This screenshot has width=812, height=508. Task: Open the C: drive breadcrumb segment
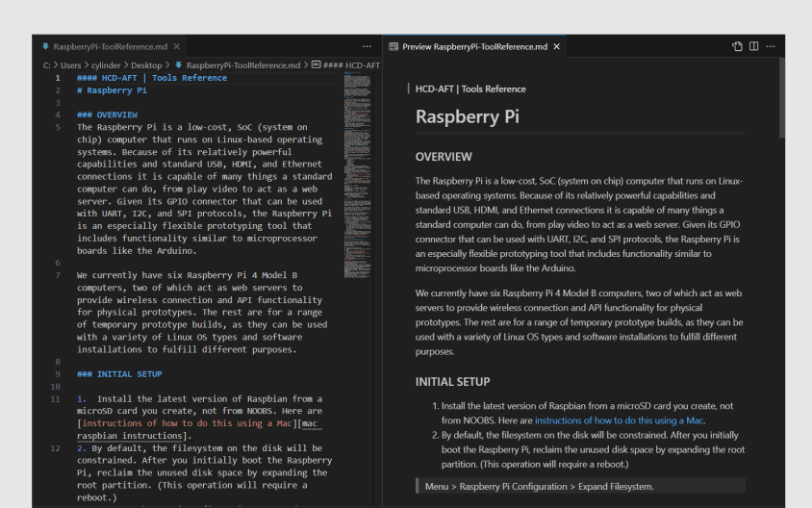[x=47, y=65]
